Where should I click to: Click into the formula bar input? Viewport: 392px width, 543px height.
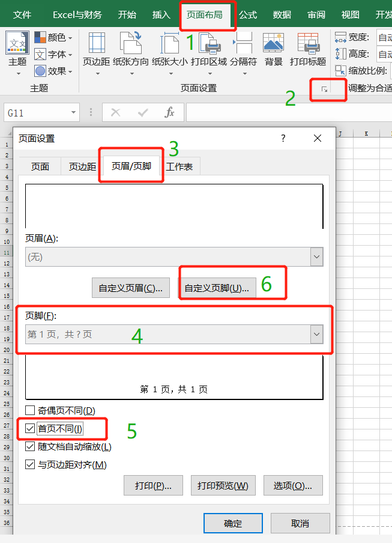289,112
